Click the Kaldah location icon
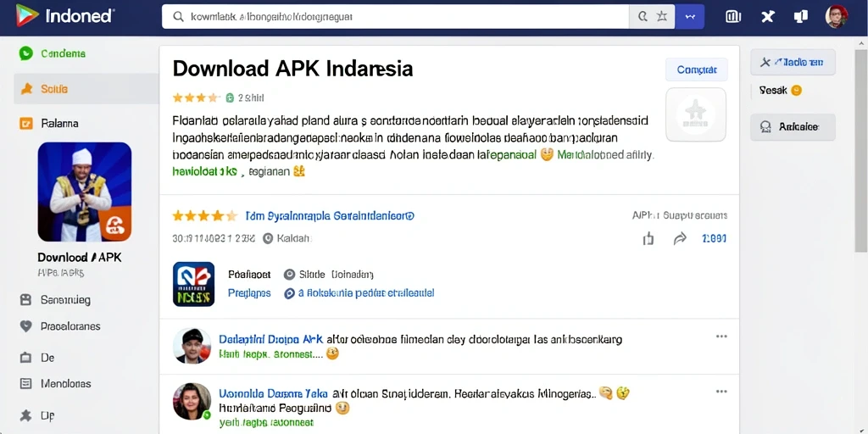 pos(268,238)
